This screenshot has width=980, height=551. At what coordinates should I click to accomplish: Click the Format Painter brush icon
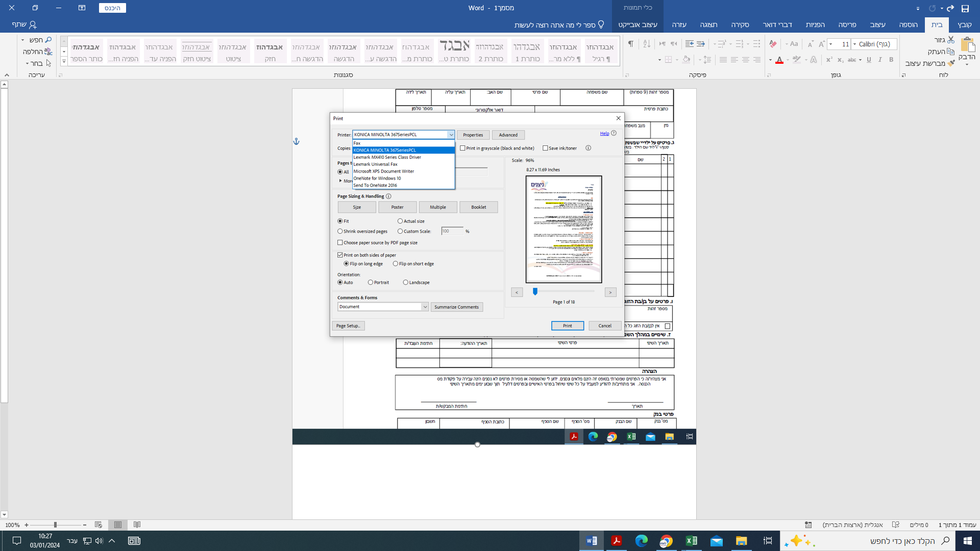(950, 63)
